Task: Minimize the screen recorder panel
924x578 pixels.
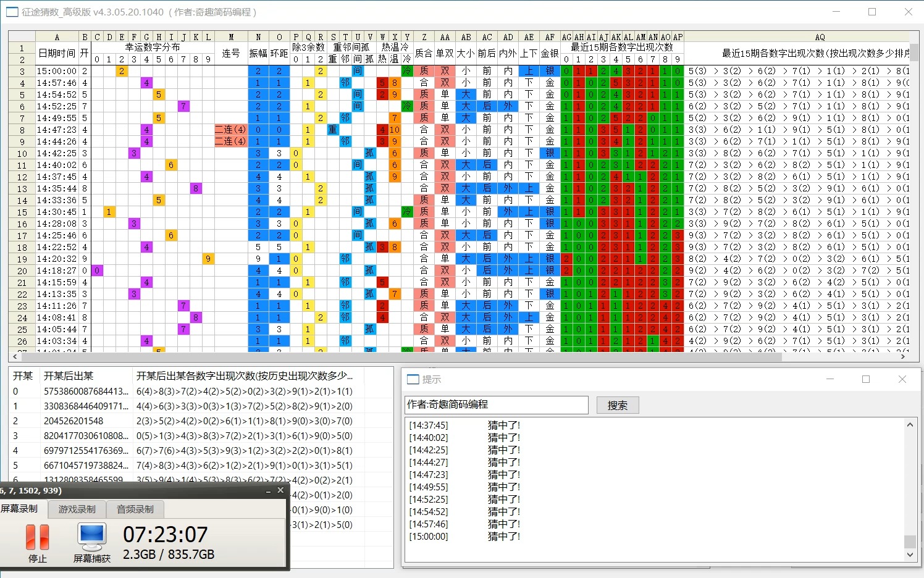Action: point(268,491)
